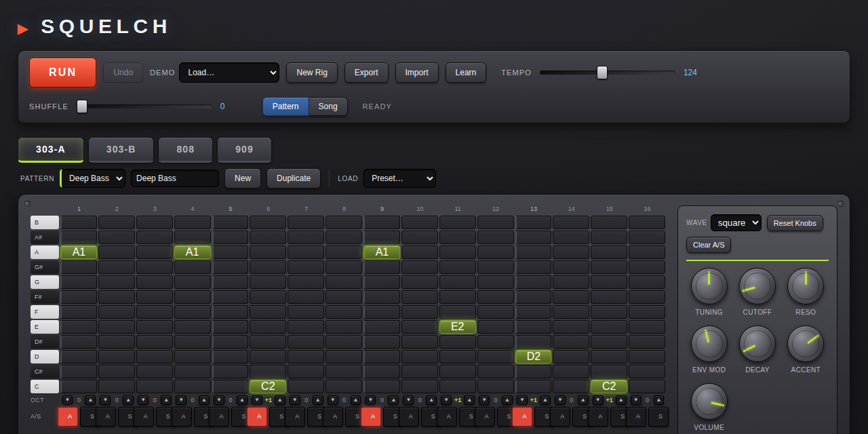The image size is (868, 434).
Task: Lower the octave for step 6
Action: point(256,400)
